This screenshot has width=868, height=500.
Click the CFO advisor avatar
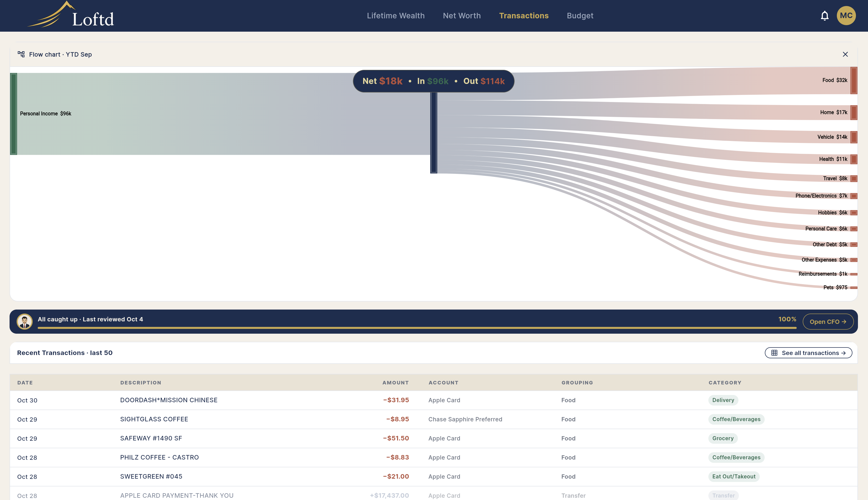25,321
